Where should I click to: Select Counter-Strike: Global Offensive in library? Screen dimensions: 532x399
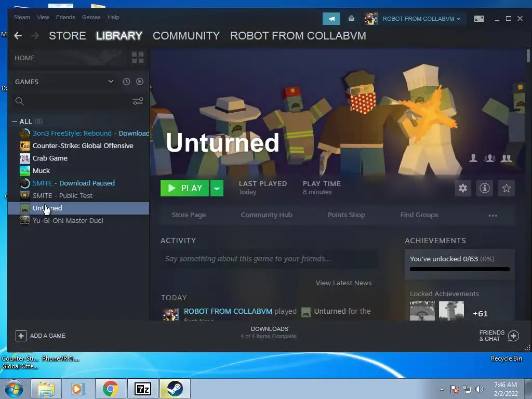[78, 146]
